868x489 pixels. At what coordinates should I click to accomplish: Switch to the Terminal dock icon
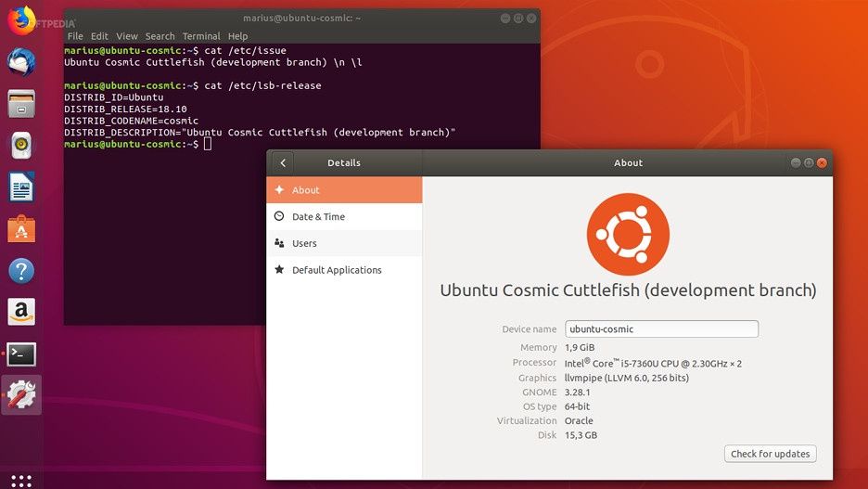(x=21, y=354)
